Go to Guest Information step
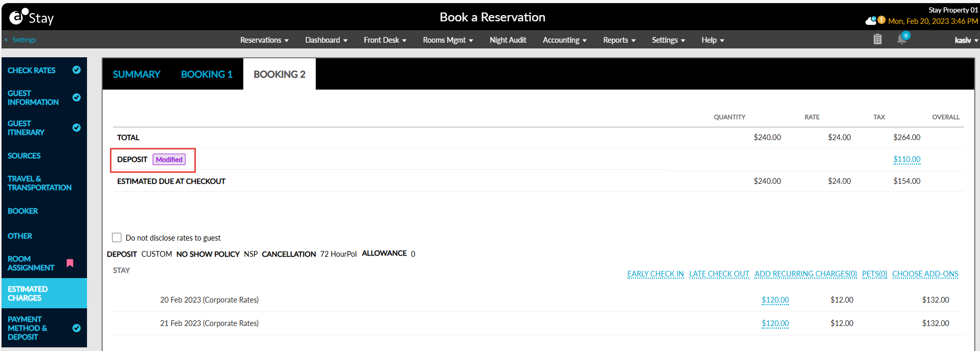 33,97
